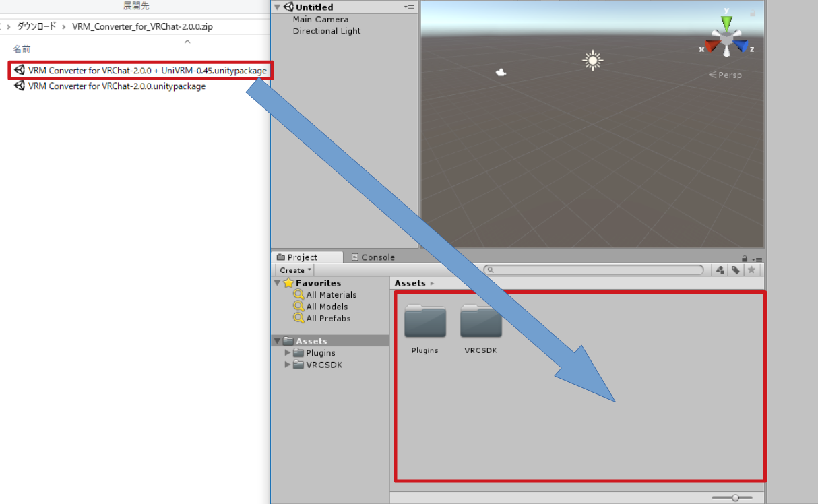Collapse the Assets tree folder

pyautogui.click(x=277, y=341)
